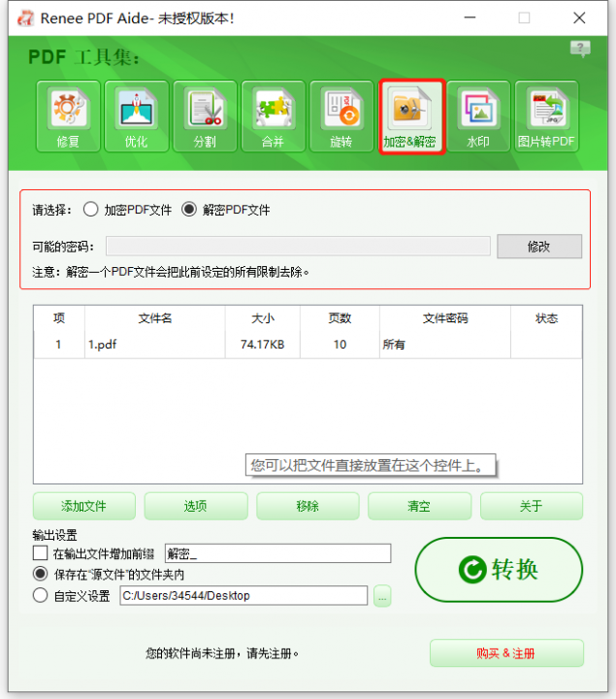Click the page count cell 10
Viewport: 616px width, 699px height.
pos(340,345)
